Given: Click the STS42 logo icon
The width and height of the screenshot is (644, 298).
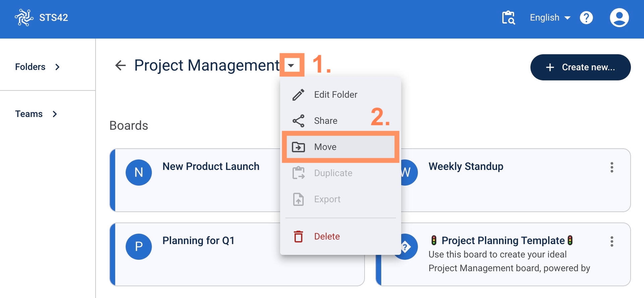Looking at the screenshot, I should coord(24,17).
